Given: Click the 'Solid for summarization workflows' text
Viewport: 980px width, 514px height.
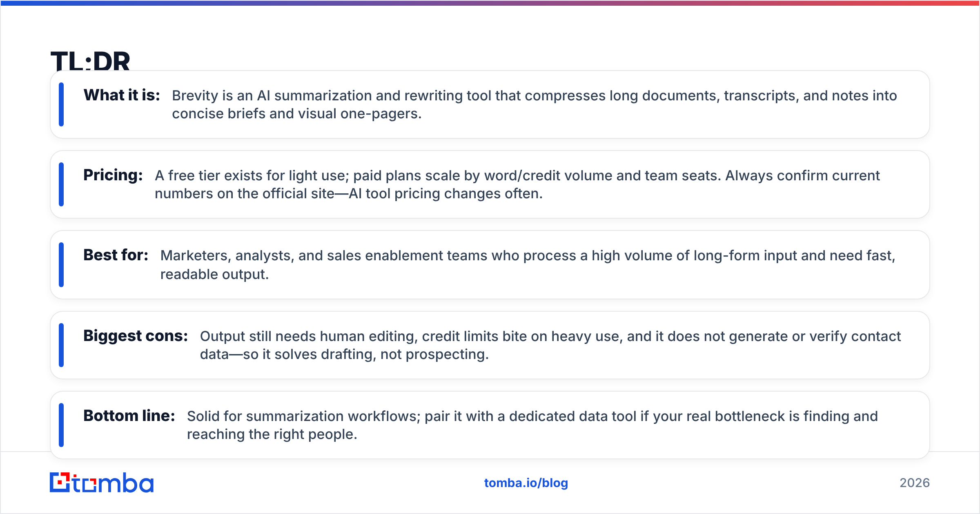Looking at the screenshot, I should (532, 425).
